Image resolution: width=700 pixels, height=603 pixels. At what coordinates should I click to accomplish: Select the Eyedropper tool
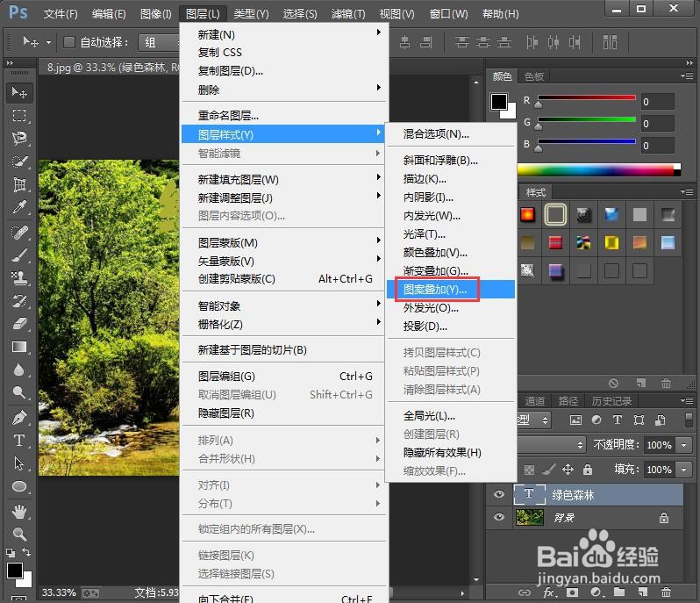pos(19,207)
